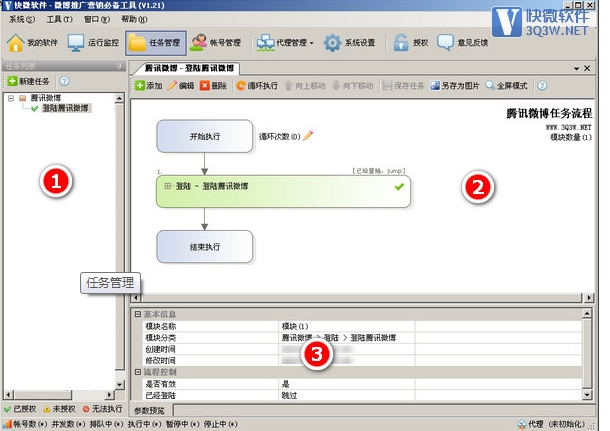Click 代理 (未初始化) status entry
The height and width of the screenshot is (431, 610).
click(552, 424)
